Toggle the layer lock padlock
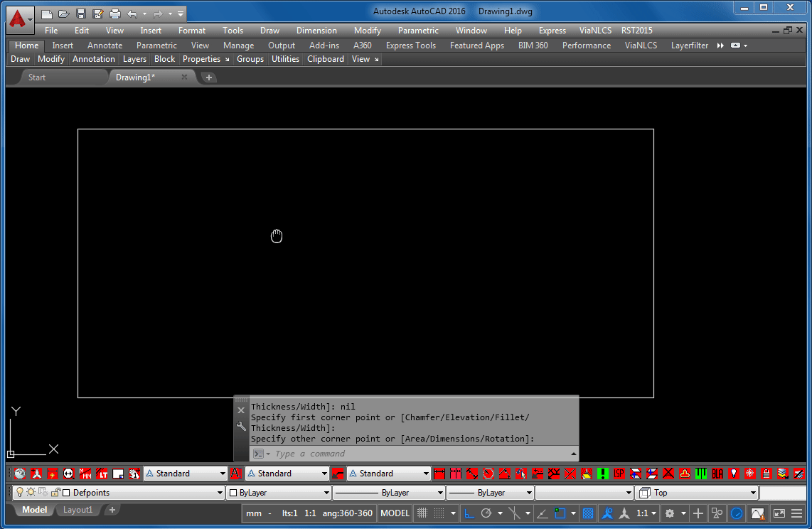Viewport: 812px width, 529px height. point(55,492)
